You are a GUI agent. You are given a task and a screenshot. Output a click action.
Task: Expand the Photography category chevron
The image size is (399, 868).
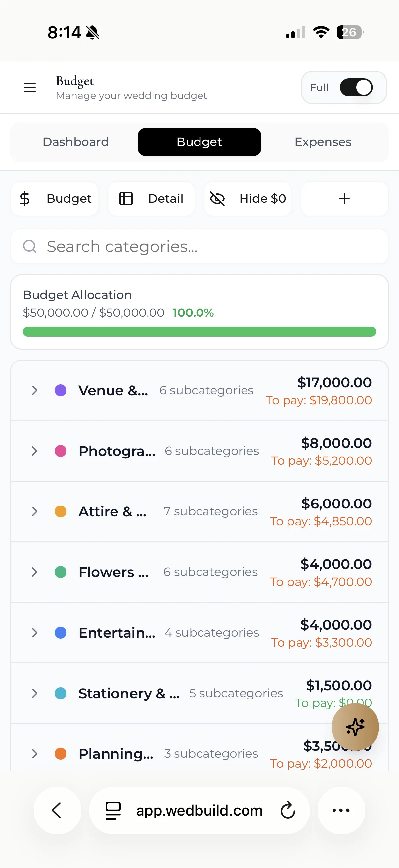click(x=34, y=451)
